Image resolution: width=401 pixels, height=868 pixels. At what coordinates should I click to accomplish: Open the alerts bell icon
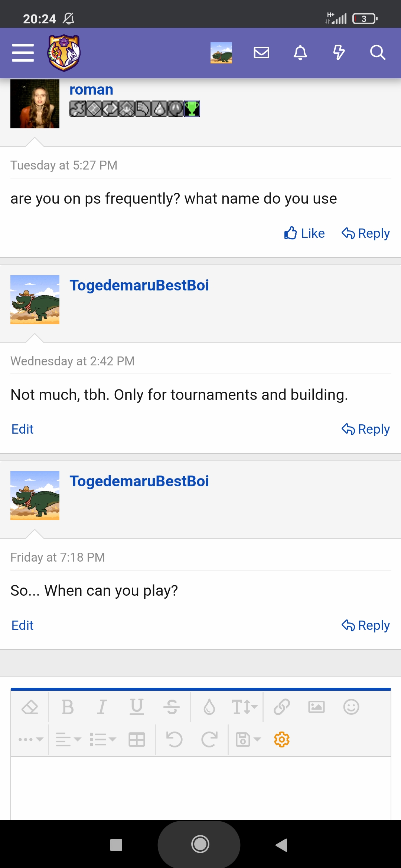tap(300, 52)
